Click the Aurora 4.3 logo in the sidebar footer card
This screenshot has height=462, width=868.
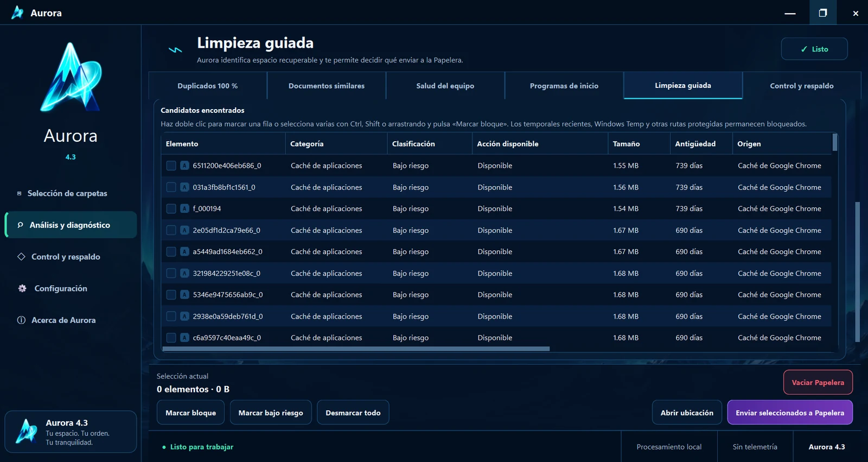pyautogui.click(x=26, y=432)
